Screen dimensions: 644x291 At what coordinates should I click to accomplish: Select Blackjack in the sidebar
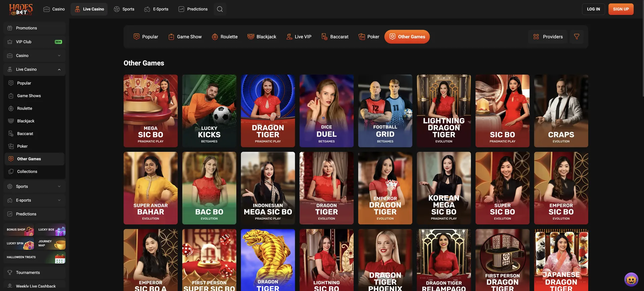35,121
